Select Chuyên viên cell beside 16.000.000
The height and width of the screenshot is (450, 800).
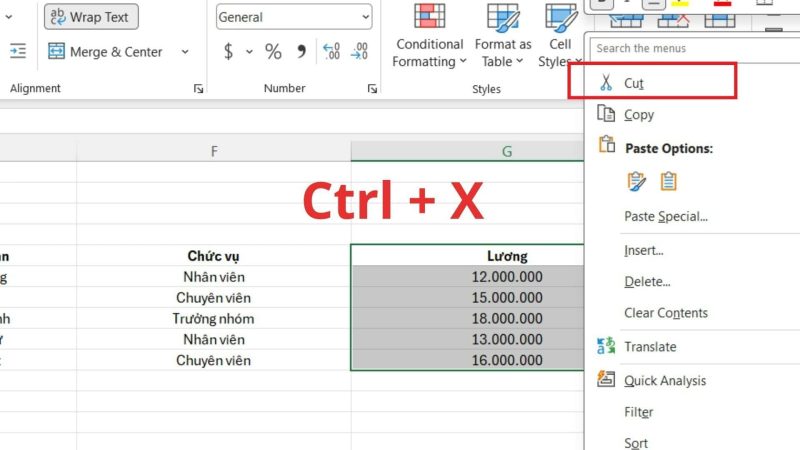[x=214, y=360]
